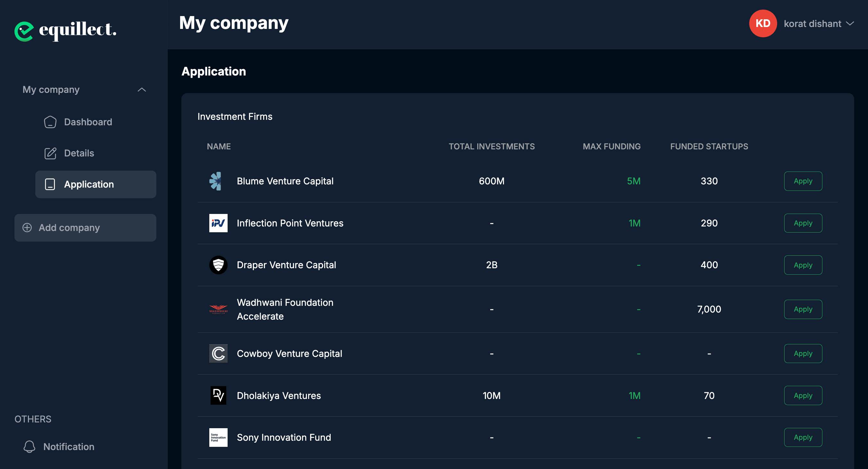Click the Wadhwani Foundation logo

(218, 309)
